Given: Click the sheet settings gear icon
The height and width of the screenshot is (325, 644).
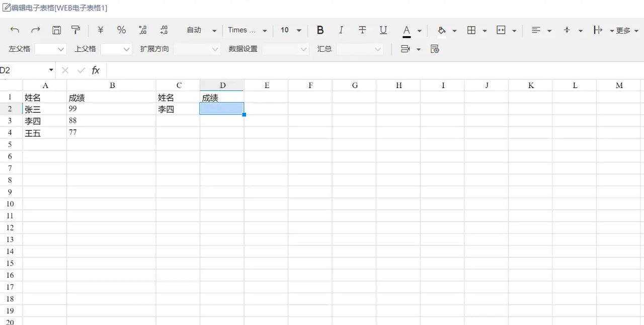Looking at the screenshot, I should [435, 49].
